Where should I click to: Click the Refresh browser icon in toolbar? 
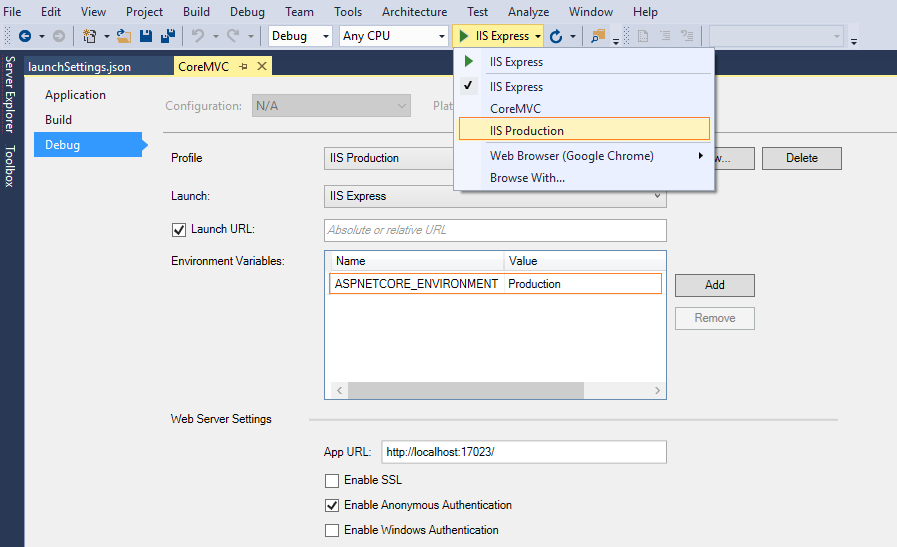555,37
